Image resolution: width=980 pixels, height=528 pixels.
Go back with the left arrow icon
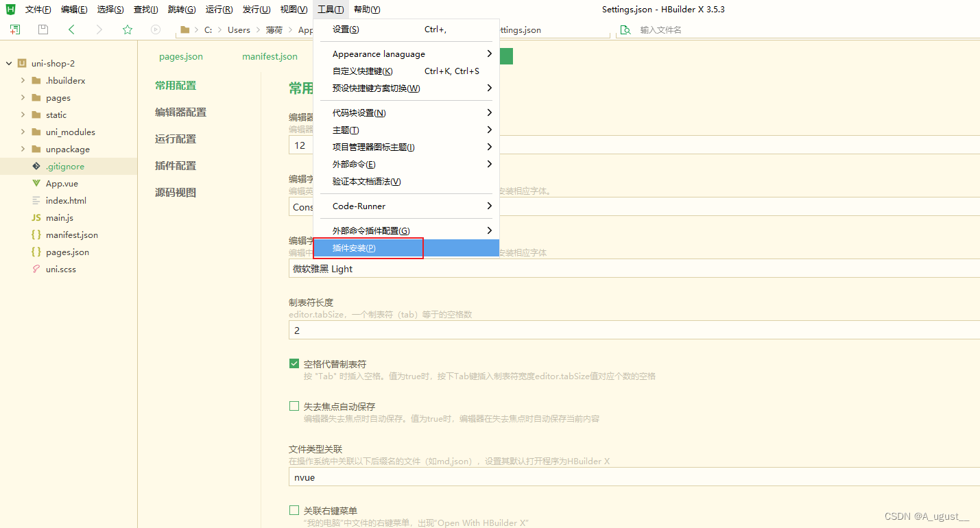click(71, 29)
